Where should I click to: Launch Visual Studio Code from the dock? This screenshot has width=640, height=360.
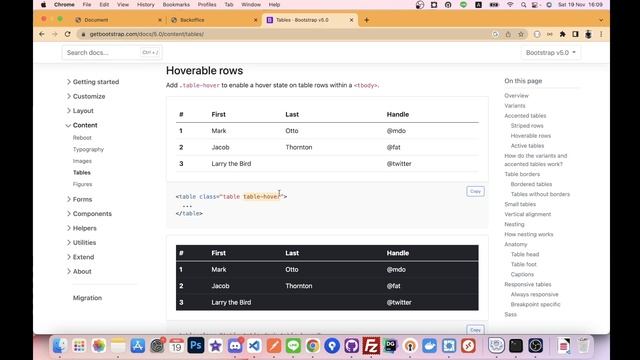click(254, 346)
